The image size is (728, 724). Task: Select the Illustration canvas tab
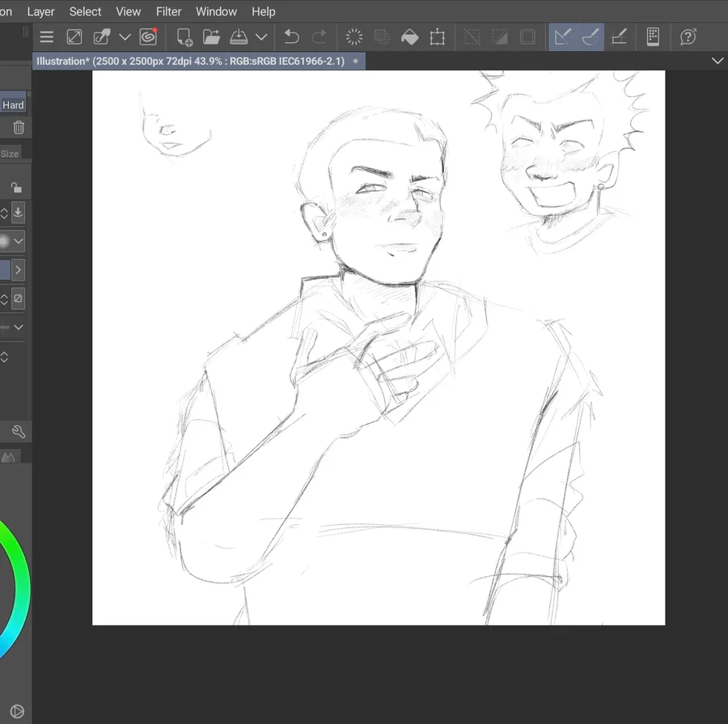(199, 61)
